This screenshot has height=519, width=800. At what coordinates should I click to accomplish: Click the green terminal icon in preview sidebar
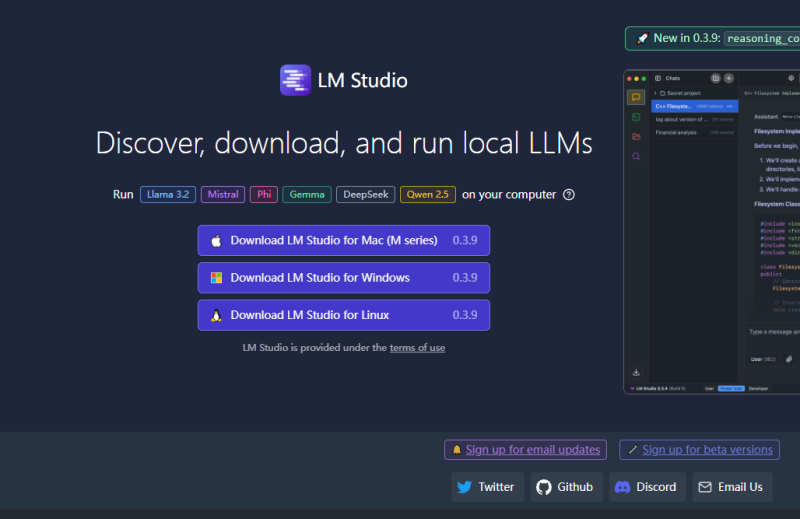[x=635, y=117]
